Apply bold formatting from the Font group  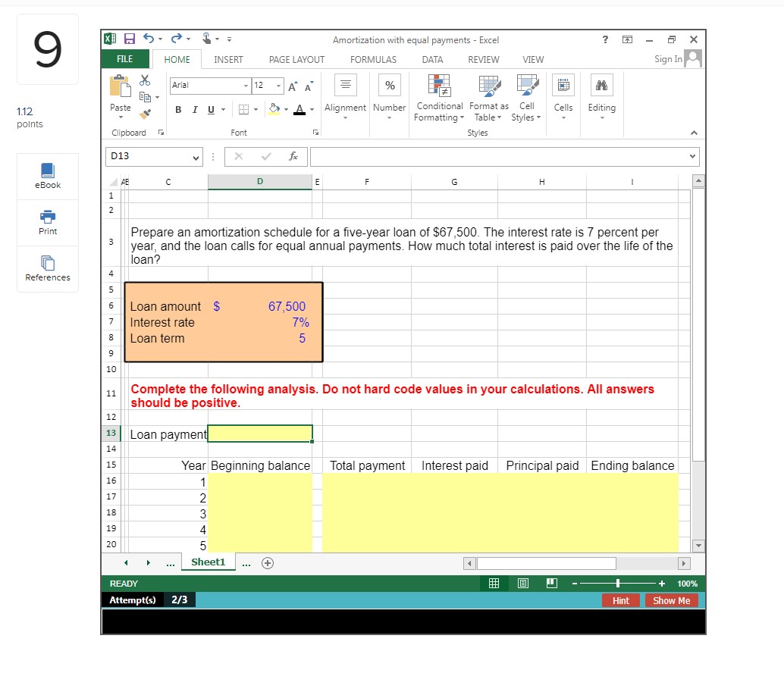click(177, 109)
